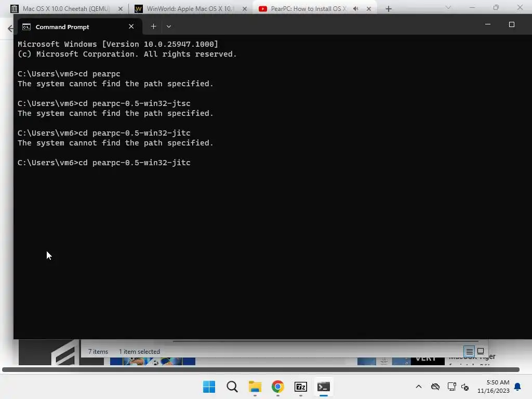Screen dimensions: 532x399
Task: Switch File Explorer to large icons view
Action: (481, 351)
